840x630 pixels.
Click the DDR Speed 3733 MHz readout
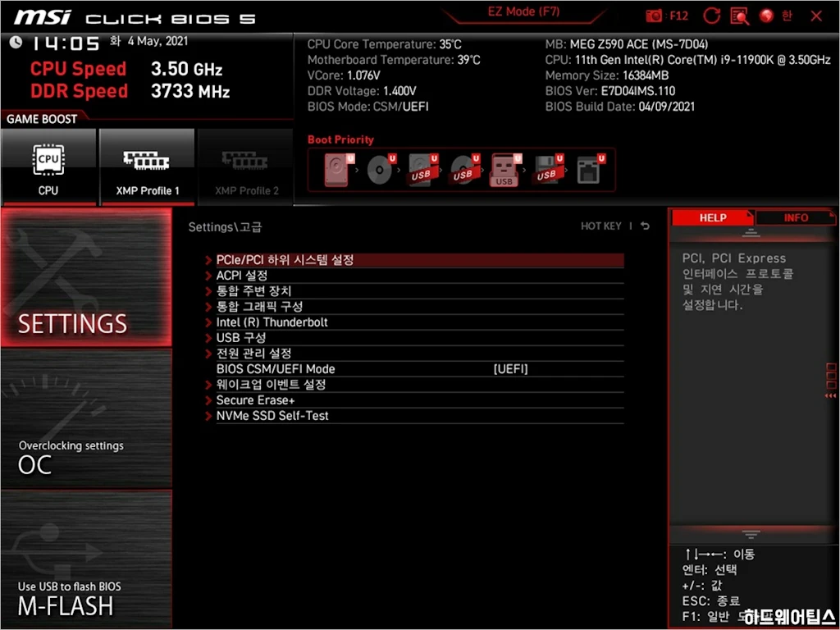[130, 91]
